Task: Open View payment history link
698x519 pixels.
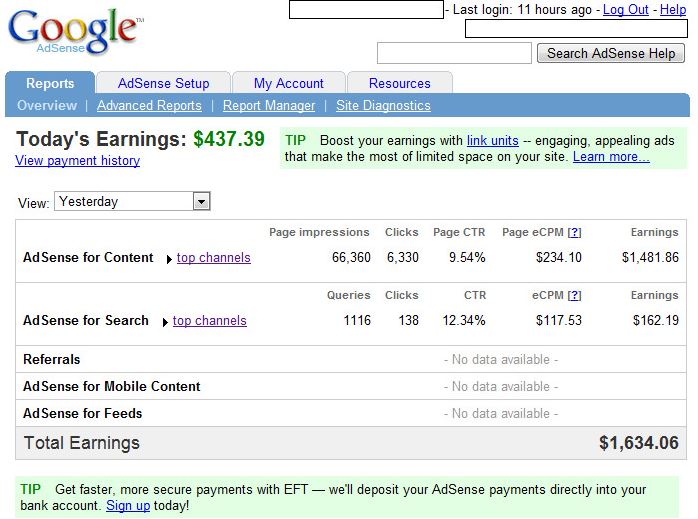Action: [x=77, y=160]
